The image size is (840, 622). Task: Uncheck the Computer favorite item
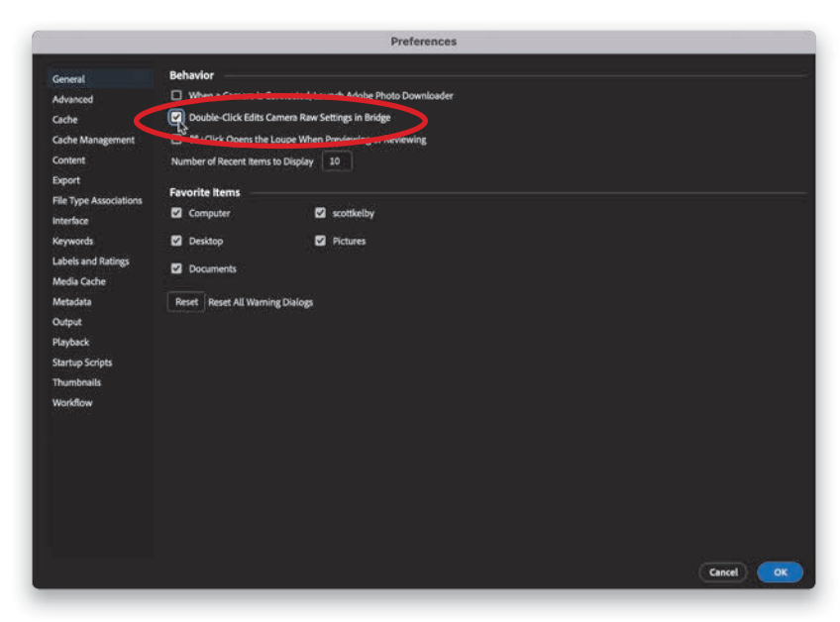tap(176, 213)
